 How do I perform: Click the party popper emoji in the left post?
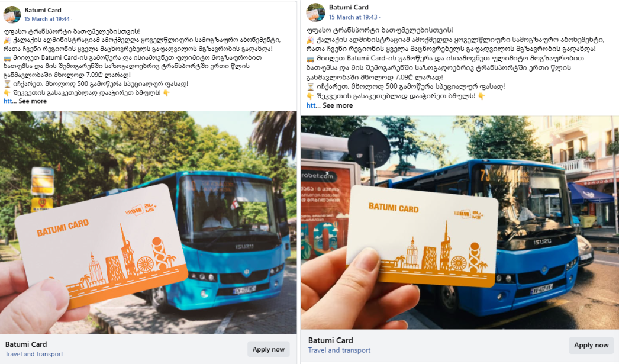[7, 40]
